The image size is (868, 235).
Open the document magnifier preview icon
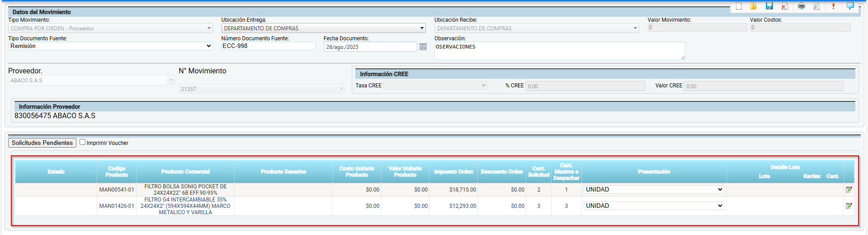[x=816, y=6]
